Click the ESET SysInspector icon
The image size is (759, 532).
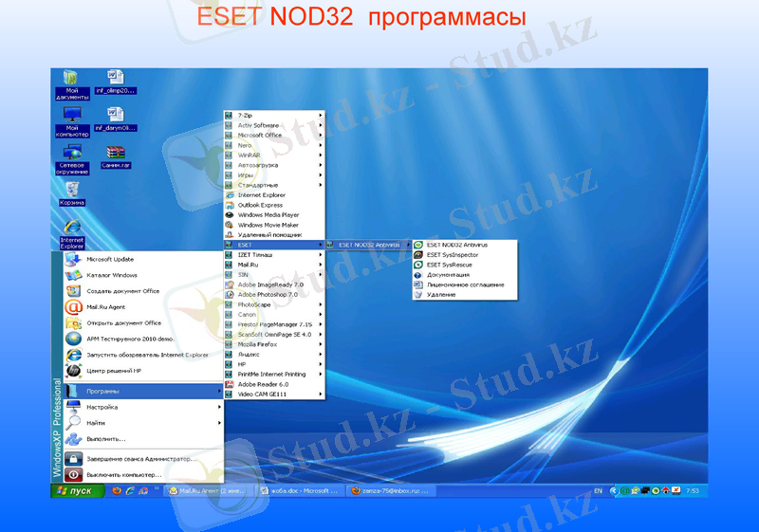418,255
